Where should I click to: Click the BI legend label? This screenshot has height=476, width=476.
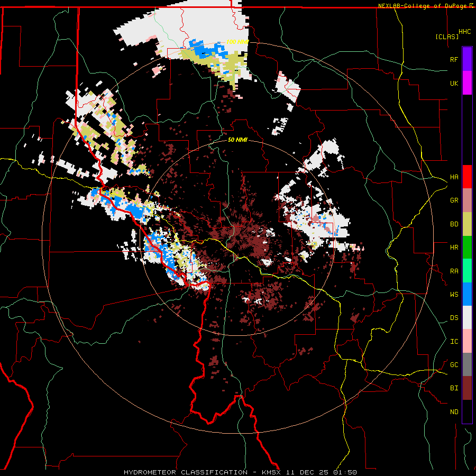[x=454, y=388]
